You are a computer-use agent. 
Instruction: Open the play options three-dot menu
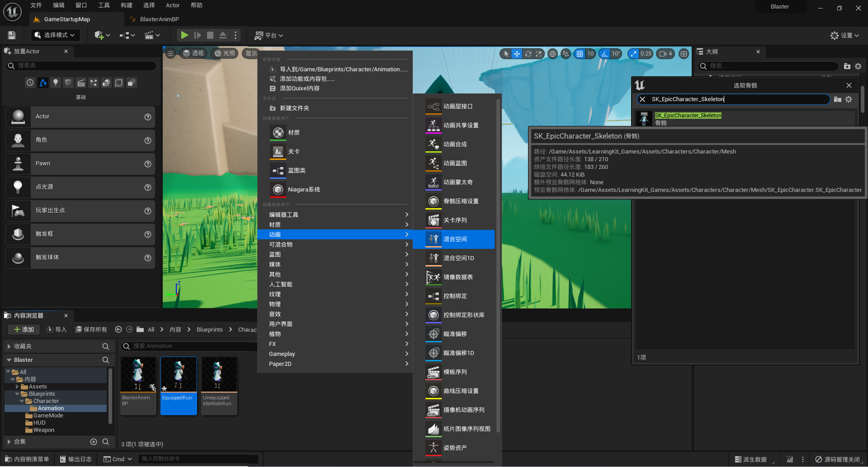(236, 35)
